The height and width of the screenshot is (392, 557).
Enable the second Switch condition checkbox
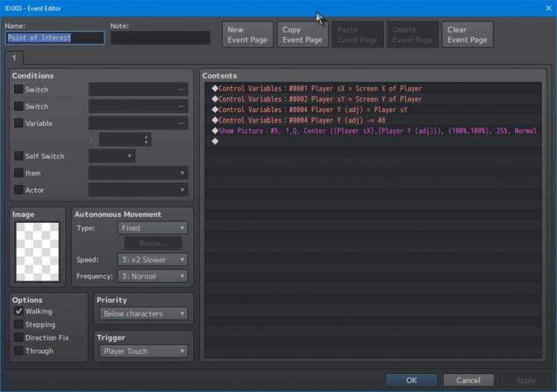tap(19, 107)
